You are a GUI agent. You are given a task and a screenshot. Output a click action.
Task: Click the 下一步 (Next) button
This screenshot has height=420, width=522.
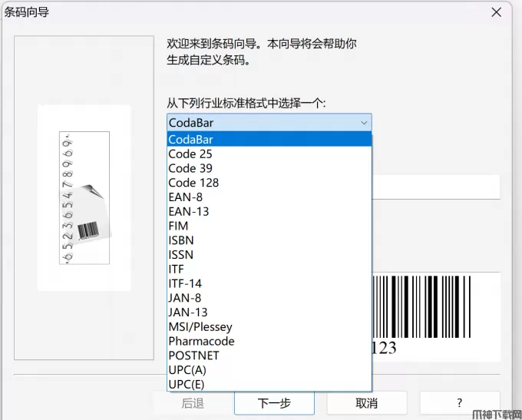coord(273,402)
